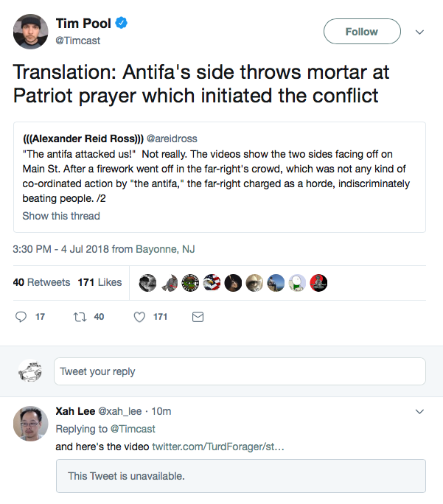Click in the "Tweet your reply" field
The height and width of the screenshot is (504, 443).
(x=240, y=371)
